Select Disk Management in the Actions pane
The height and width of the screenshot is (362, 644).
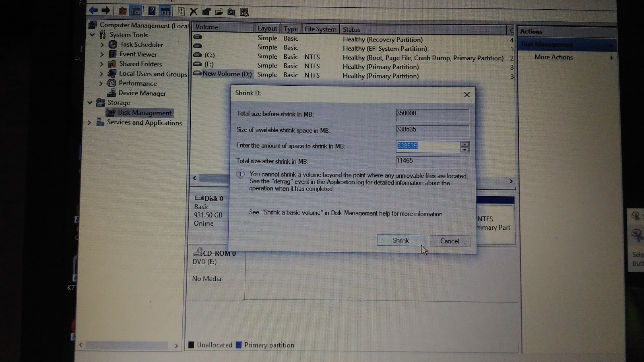pyautogui.click(x=547, y=44)
